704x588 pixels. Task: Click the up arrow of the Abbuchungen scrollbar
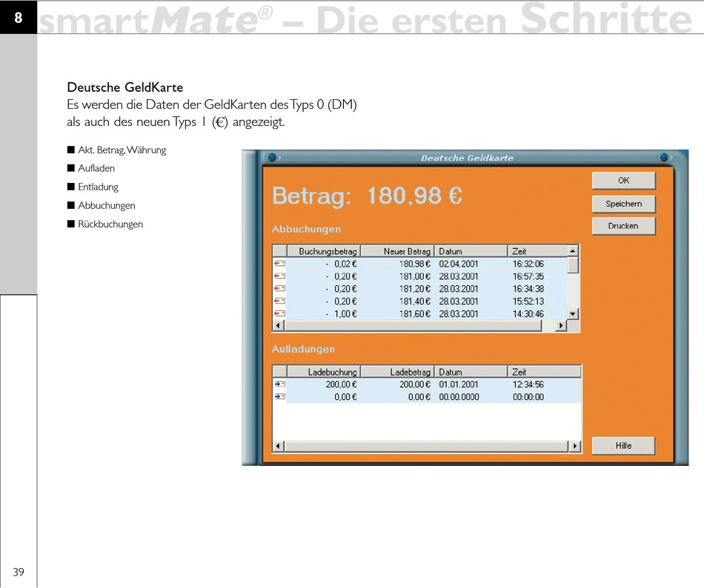coord(572,251)
